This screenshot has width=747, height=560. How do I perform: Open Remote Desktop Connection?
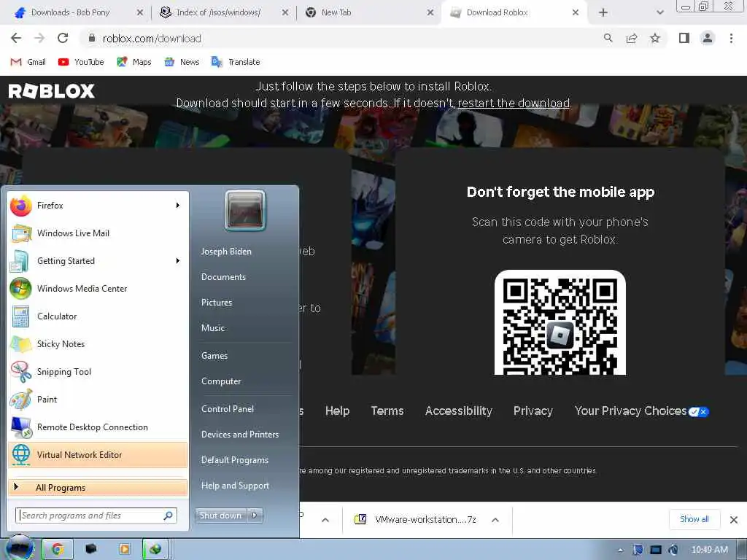pyautogui.click(x=98, y=427)
